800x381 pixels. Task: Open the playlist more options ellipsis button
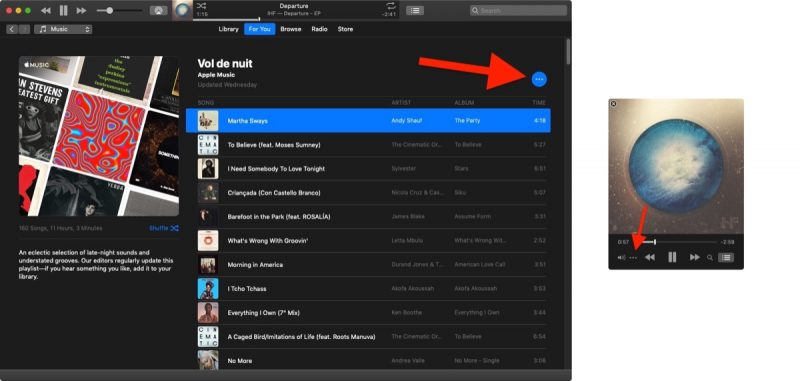click(539, 79)
